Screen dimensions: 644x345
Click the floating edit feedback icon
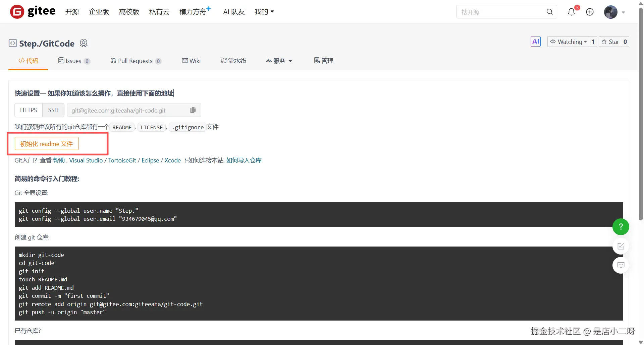coord(621,247)
